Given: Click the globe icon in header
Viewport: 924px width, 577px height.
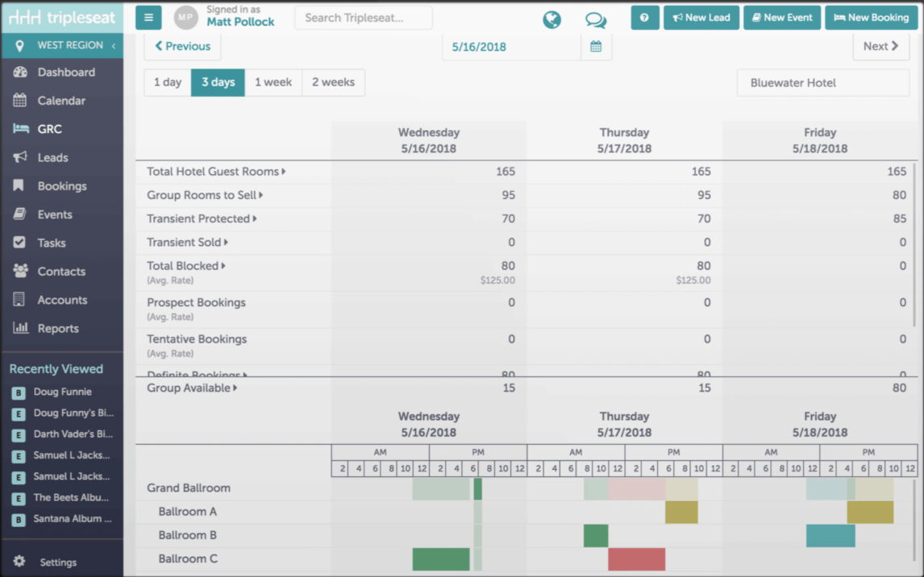Looking at the screenshot, I should 551,19.
